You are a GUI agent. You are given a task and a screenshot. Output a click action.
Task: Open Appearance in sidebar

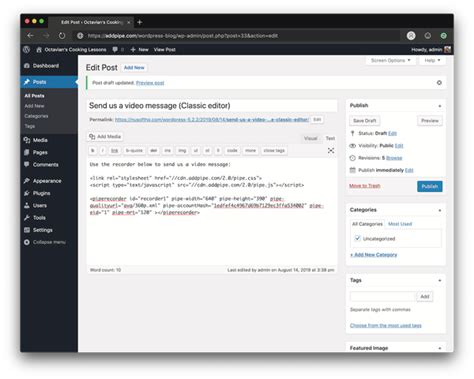coord(49,181)
